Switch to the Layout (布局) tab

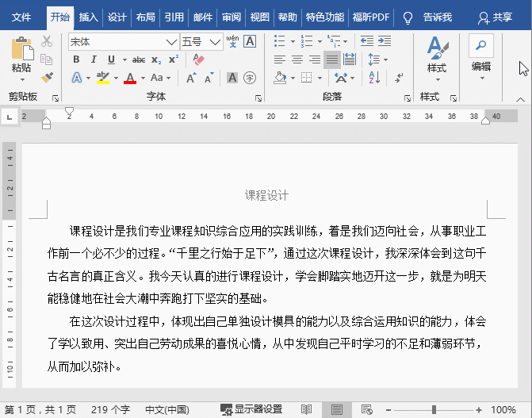146,17
